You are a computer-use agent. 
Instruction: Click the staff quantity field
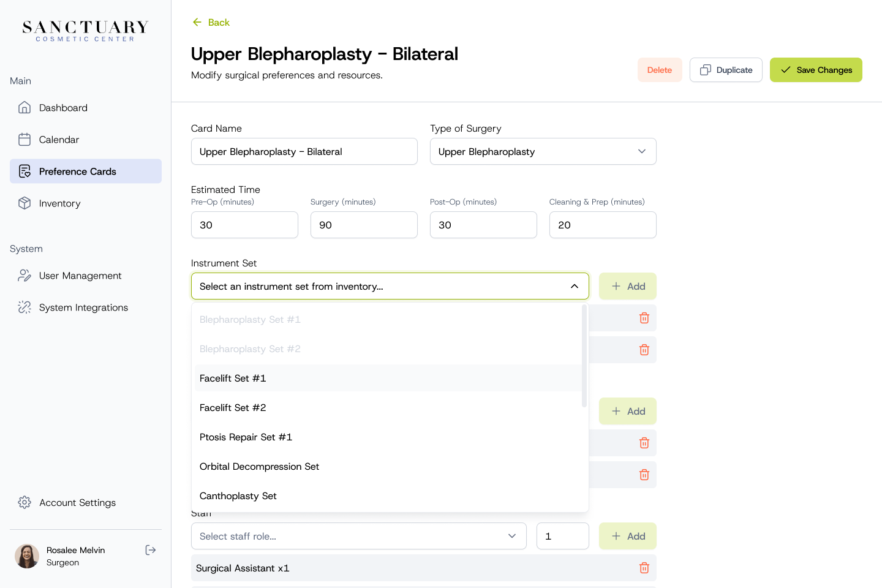[x=563, y=536]
